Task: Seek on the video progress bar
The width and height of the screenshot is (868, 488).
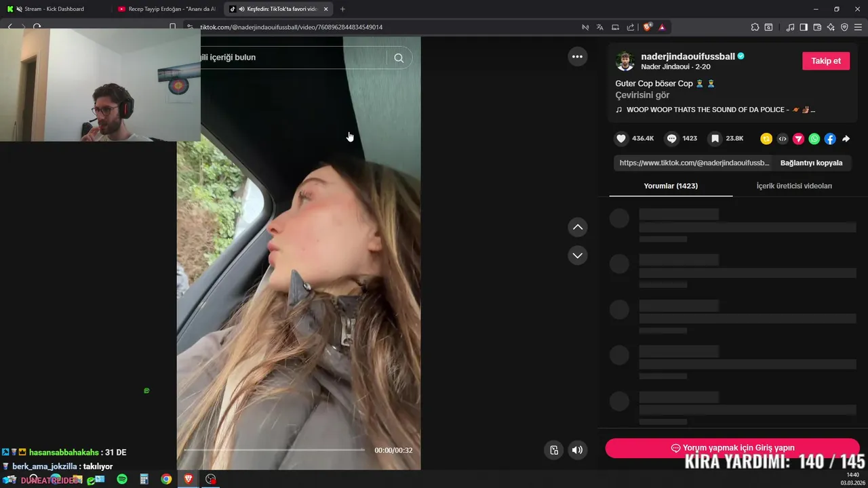Action: (275, 450)
